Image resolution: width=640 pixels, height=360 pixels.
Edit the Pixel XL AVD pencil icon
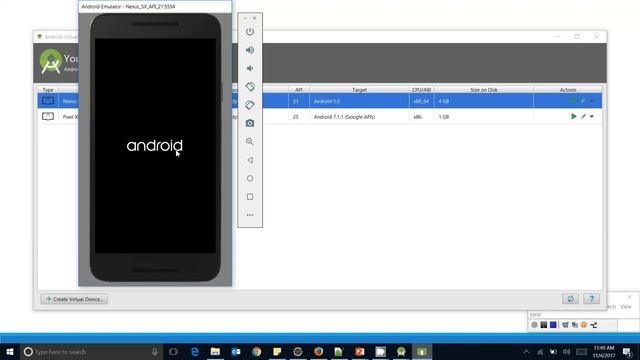tap(583, 116)
